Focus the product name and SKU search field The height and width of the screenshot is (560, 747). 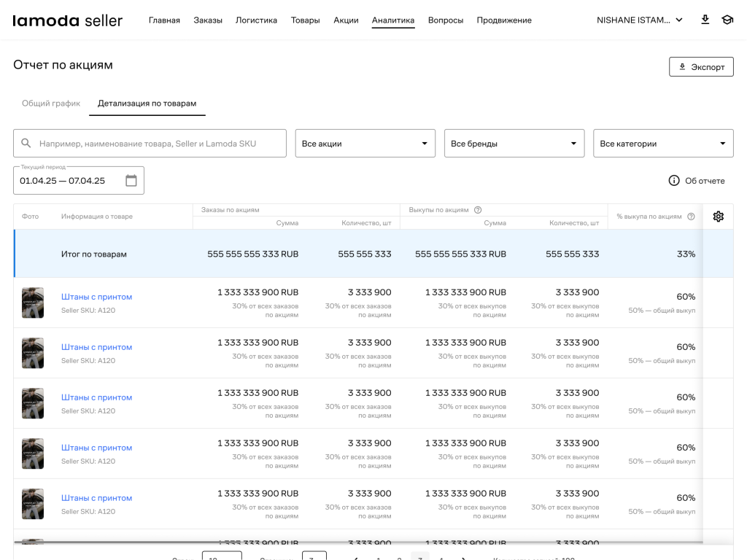[x=157, y=144]
